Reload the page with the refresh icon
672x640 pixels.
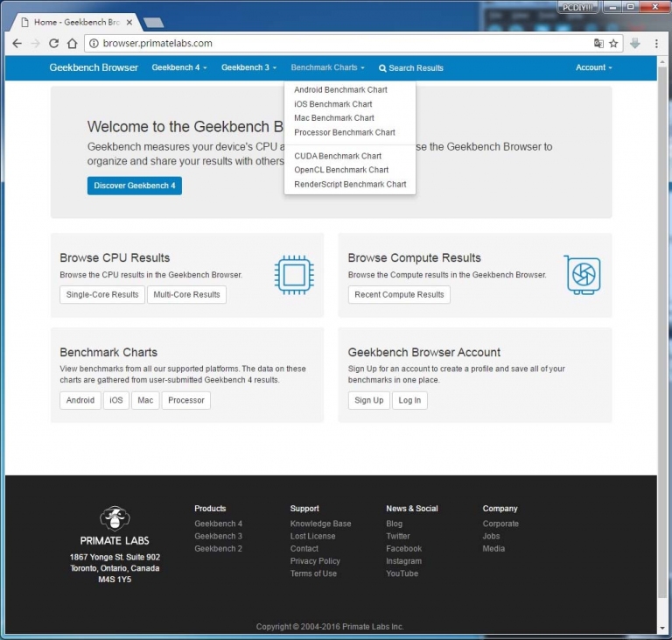pos(53,43)
